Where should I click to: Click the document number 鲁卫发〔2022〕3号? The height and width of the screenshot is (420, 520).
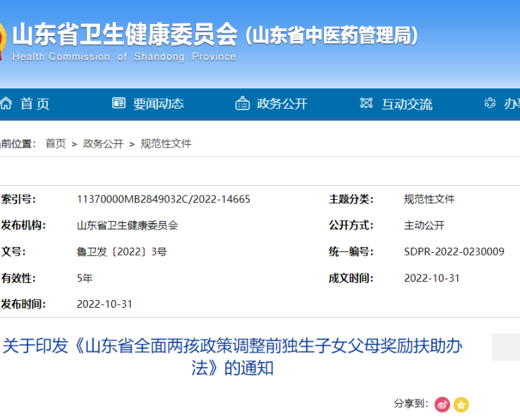point(121,251)
